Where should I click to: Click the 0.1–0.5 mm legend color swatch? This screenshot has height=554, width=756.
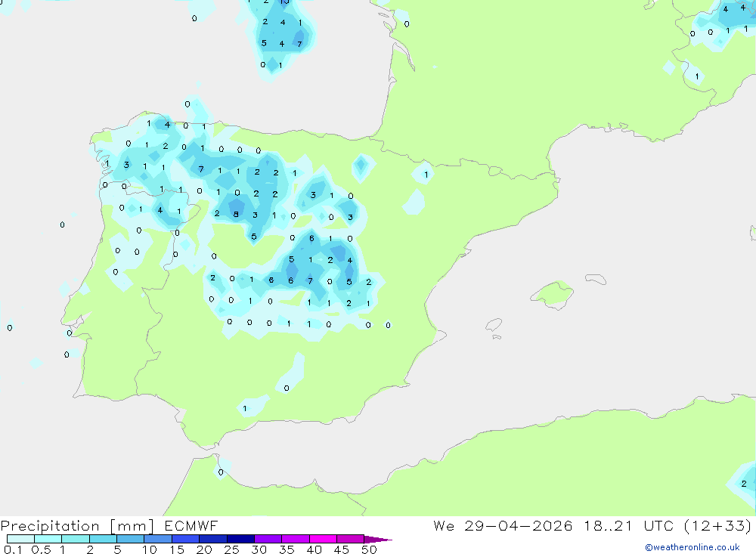20,539
